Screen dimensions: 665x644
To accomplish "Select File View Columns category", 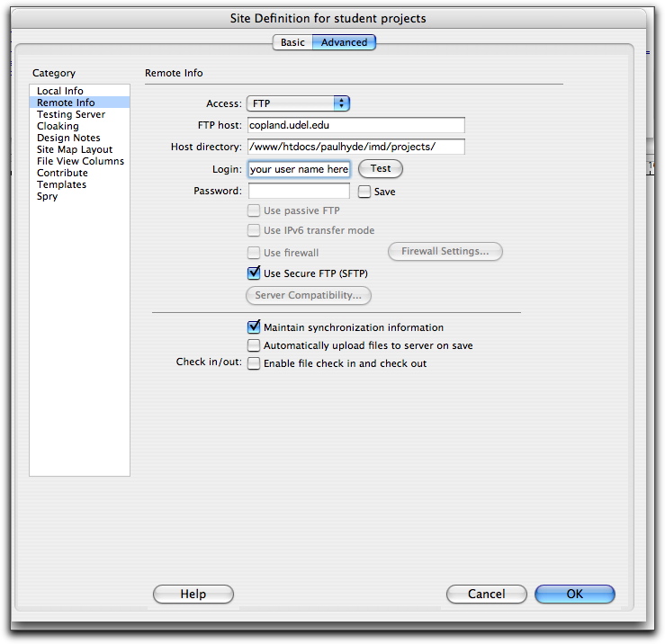I will pyautogui.click(x=80, y=162).
